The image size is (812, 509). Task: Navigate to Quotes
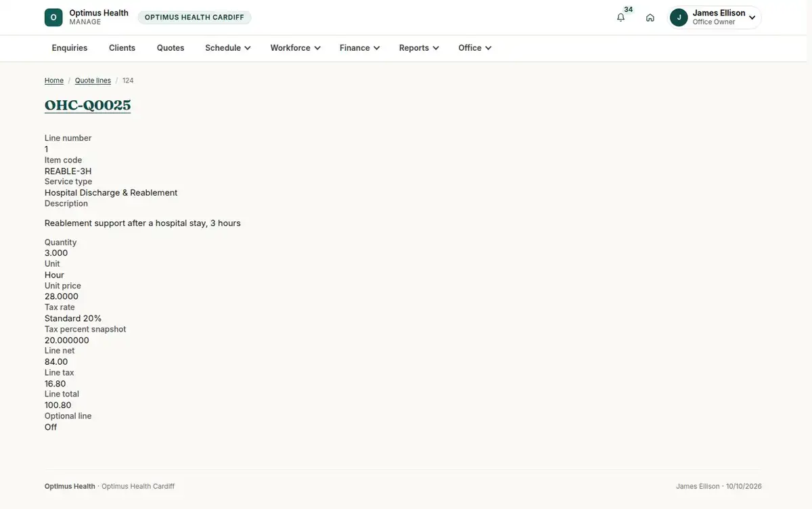(x=171, y=48)
